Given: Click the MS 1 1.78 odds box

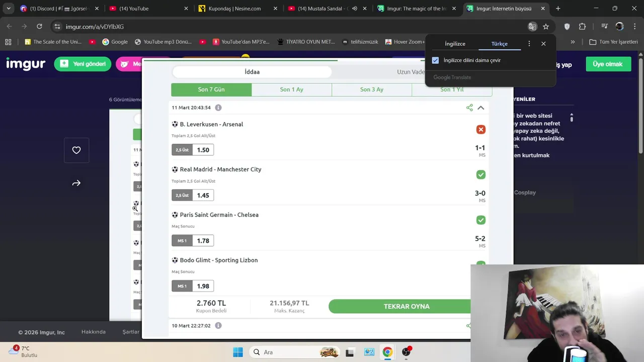Looking at the screenshot, I should (193, 241).
